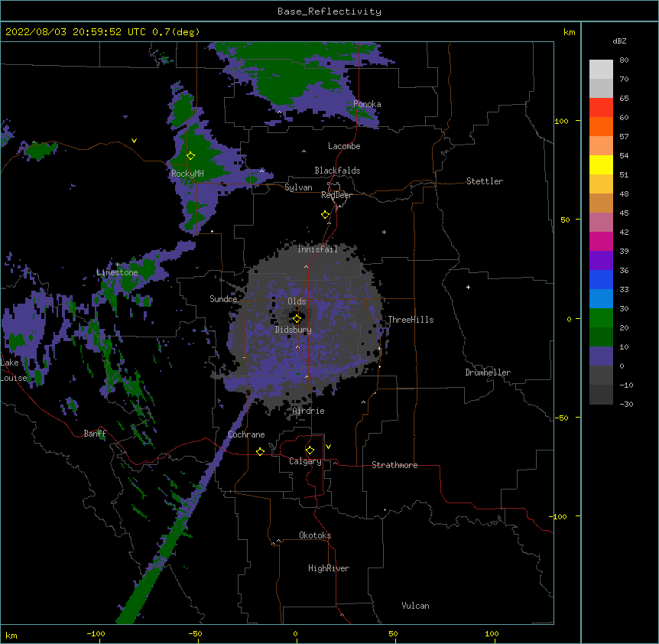Image resolution: width=659 pixels, height=644 pixels.
Task: Click the Ponoka city label
Action: (x=367, y=104)
